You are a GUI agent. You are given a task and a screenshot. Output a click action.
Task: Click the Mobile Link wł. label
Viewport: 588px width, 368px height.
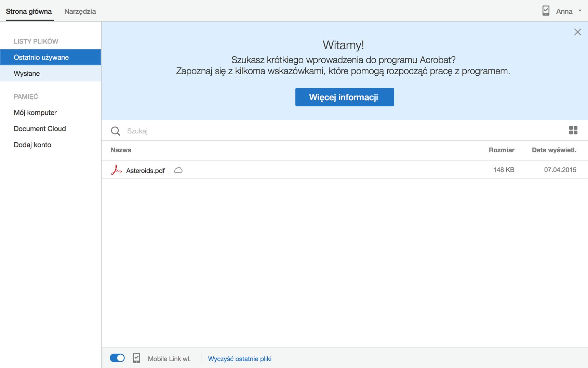169,359
